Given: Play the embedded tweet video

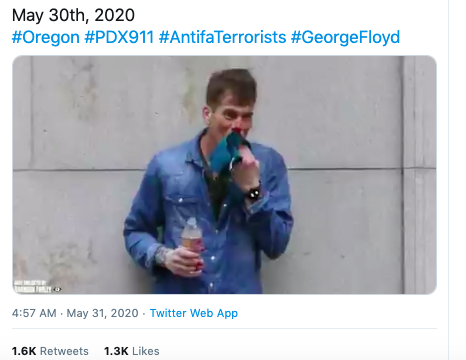Looking at the screenshot, I should pos(224,175).
